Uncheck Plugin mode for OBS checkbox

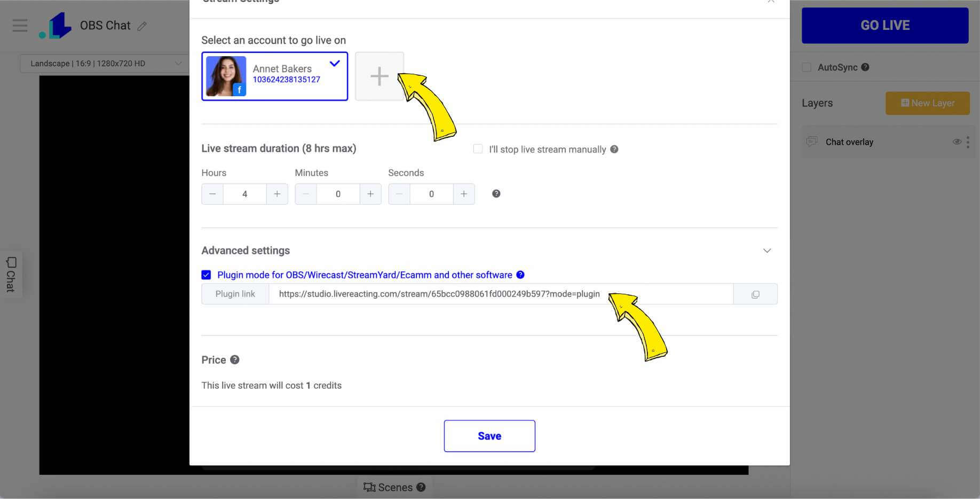pos(206,275)
